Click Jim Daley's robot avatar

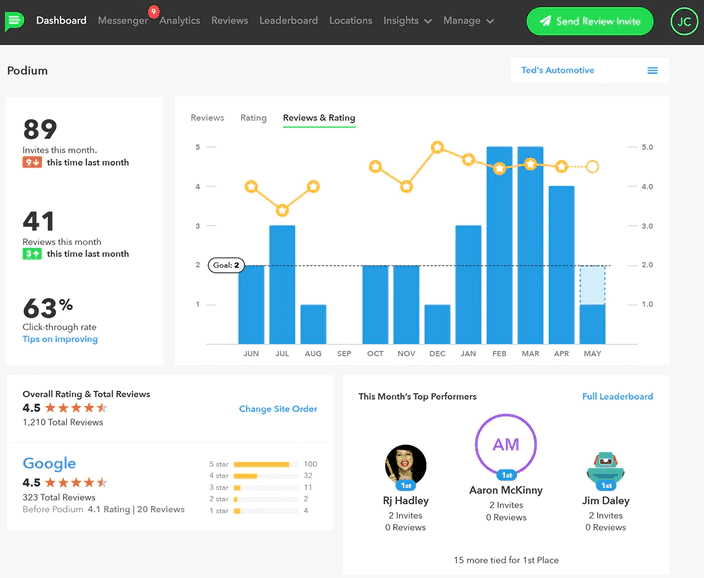[606, 467]
